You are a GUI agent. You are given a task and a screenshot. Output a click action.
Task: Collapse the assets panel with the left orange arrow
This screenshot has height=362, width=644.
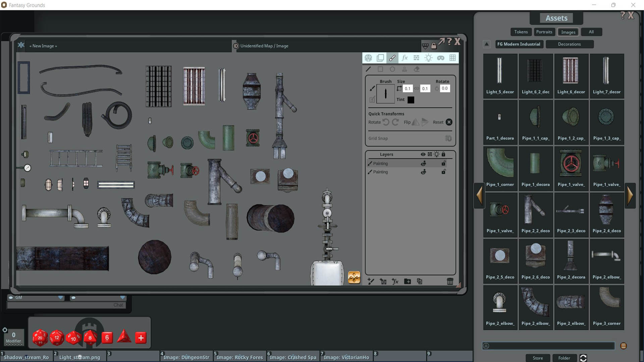479,195
